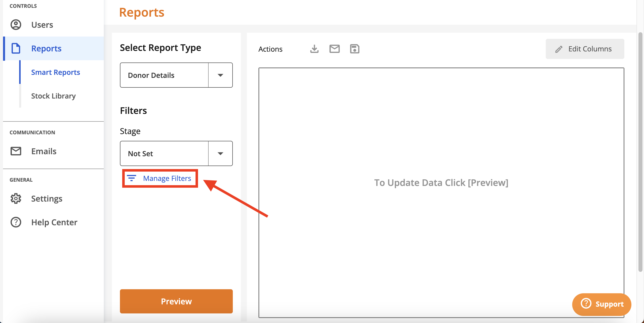Open the Donor Details report type dropdown
Screen dimensions: 644x323
220,75
